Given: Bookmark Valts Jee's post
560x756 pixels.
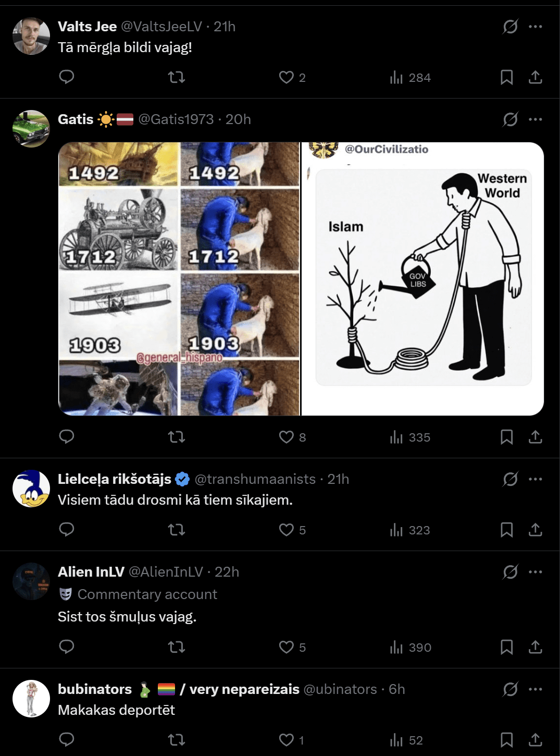Looking at the screenshot, I should click(x=506, y=78).
